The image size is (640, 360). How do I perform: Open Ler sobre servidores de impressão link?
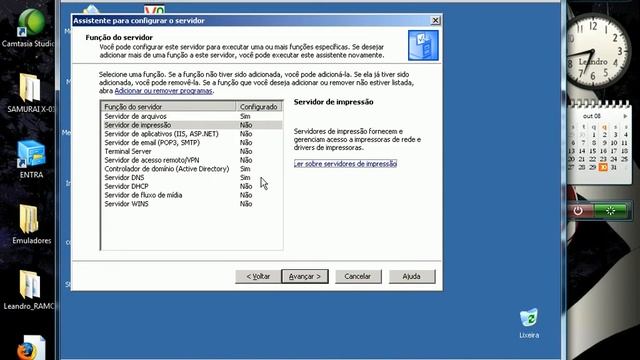coord(345,164)
